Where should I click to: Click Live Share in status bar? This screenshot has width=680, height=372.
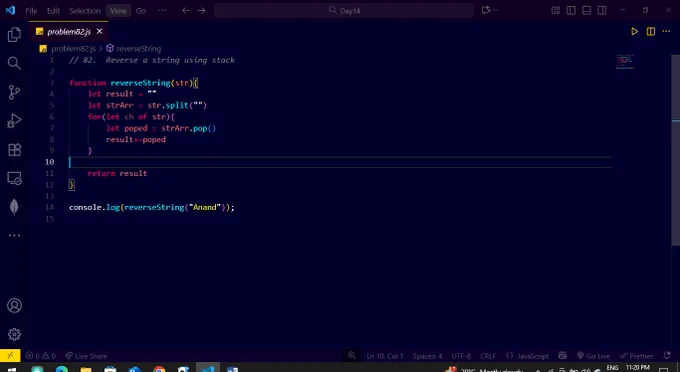point(86,356)
